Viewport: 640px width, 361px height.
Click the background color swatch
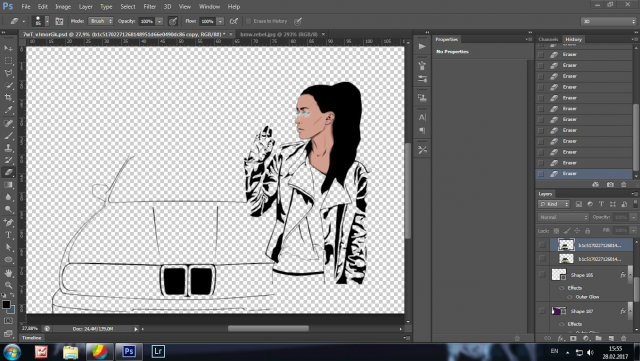tap(11, 310)
